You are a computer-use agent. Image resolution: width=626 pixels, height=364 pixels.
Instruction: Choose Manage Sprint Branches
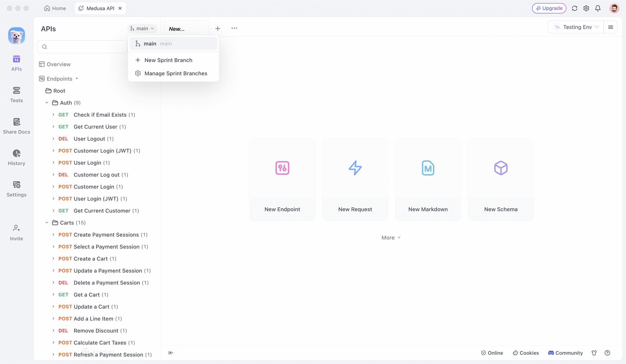click(x=173, y=73)
